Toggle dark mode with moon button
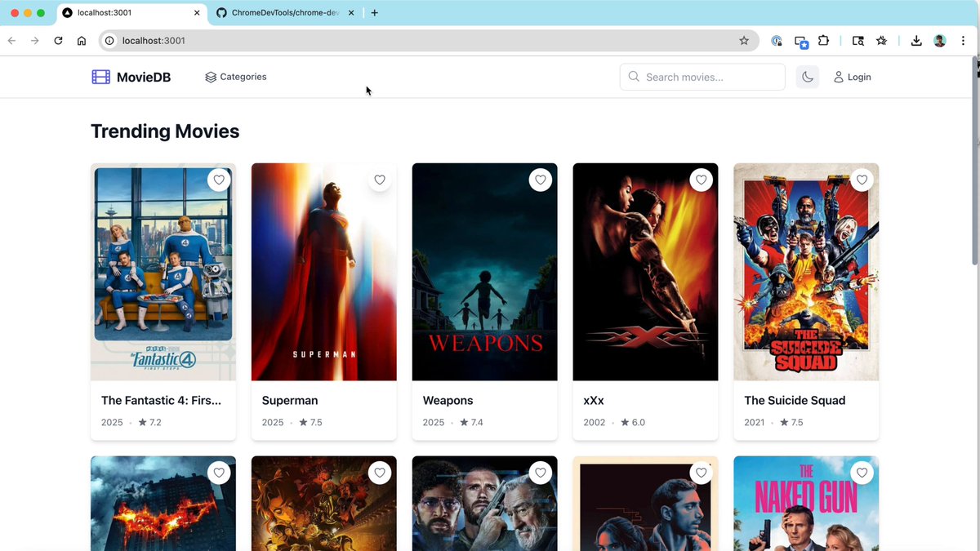Screen dimensions: 980x551 (x=807, y=77)
